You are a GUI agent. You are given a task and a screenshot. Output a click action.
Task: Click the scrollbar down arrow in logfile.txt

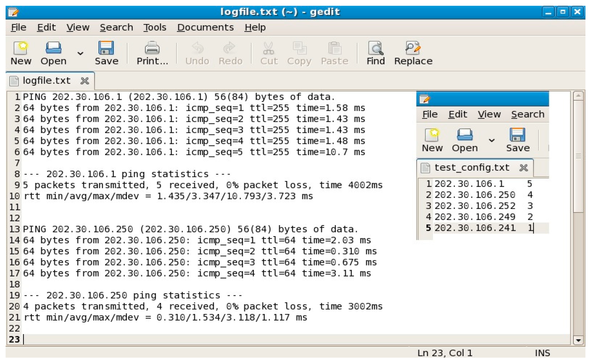pos(578,341)
